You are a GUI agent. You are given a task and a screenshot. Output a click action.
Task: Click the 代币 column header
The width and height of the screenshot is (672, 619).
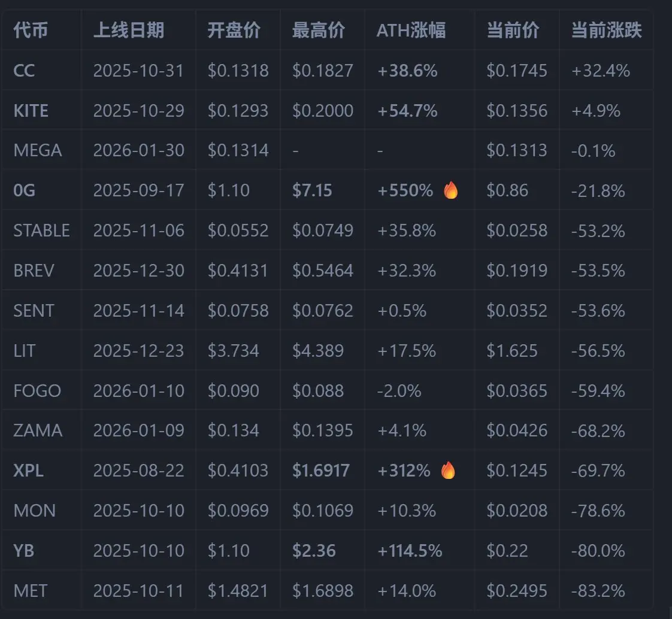coord(31,31)
